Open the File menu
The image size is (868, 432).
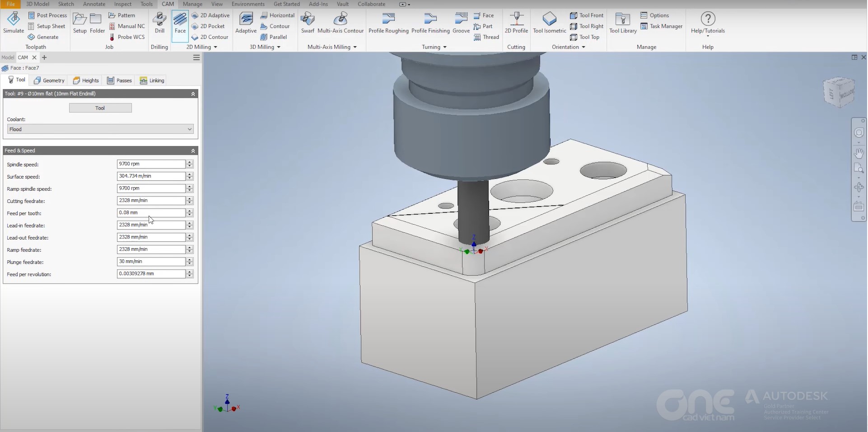point(10,4)
